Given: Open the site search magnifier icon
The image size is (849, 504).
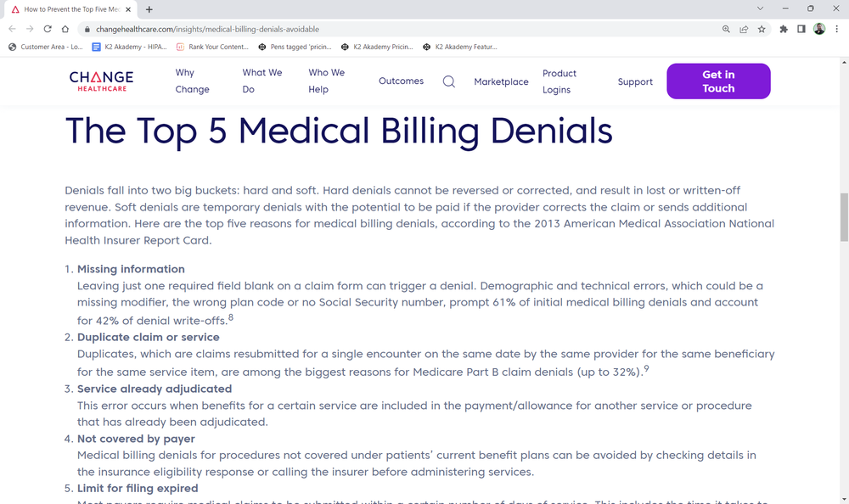Looking at the screenshot, I should [x=449, y=81].
